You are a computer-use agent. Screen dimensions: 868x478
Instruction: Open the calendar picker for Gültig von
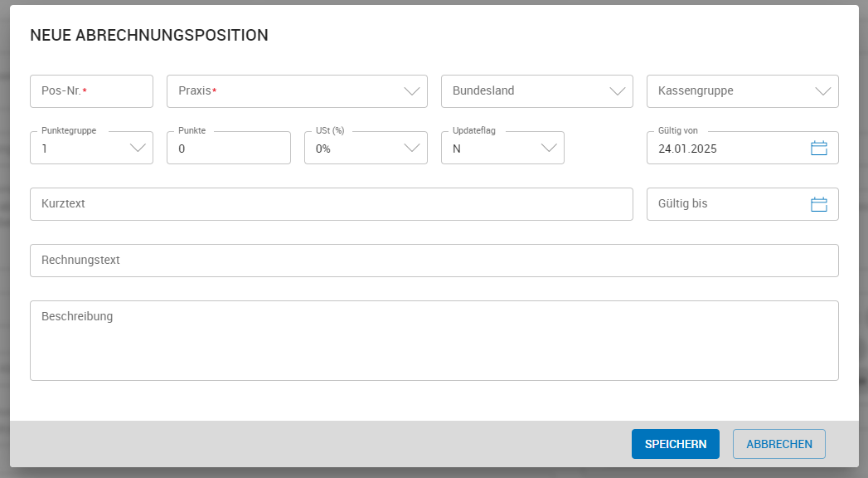point(818,149)
